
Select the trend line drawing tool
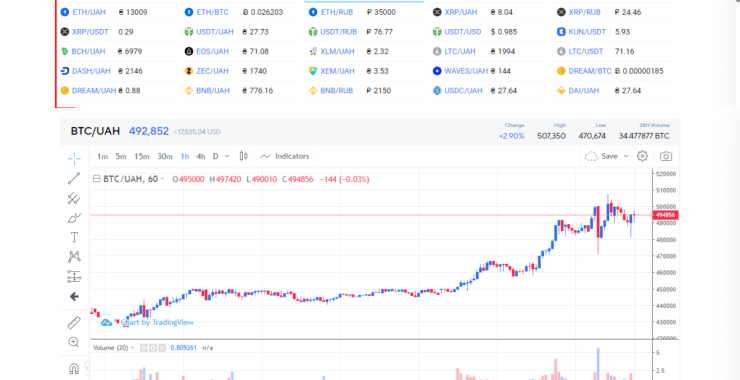point(74,178)
